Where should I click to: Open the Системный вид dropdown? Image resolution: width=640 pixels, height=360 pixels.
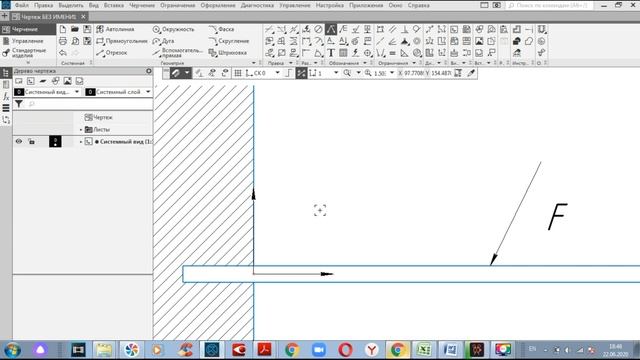pyautogui.click(x=77, y=92)
